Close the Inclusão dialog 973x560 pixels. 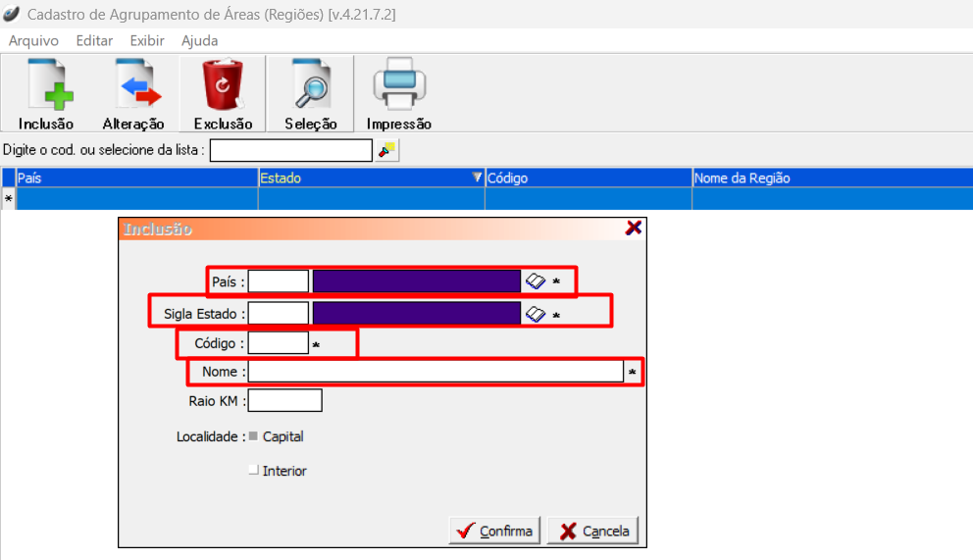[634, 228]
